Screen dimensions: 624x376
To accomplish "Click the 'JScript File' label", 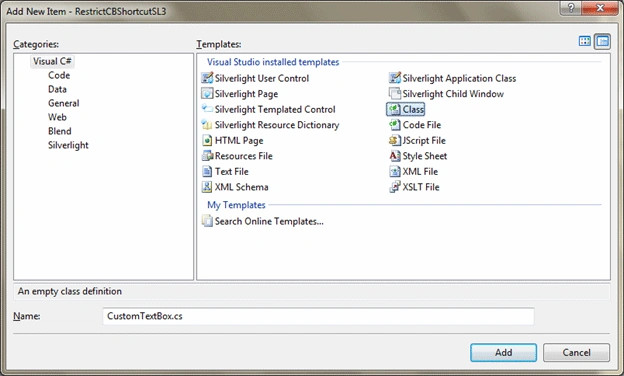I will [424, 140].
